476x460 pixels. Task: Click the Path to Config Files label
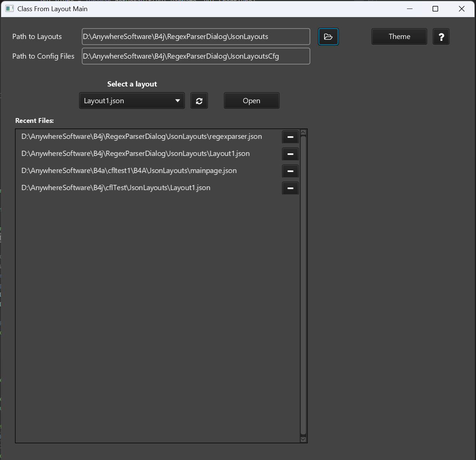(x=43, y=56)
